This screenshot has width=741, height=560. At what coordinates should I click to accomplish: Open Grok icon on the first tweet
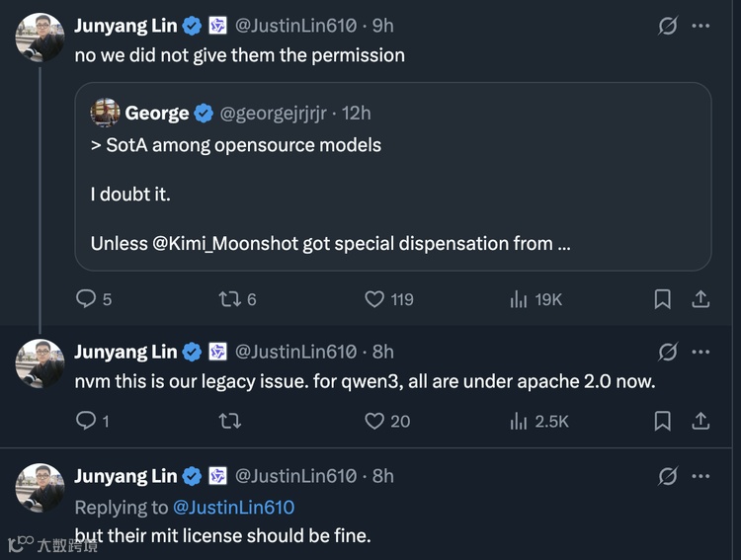(668, 26)
